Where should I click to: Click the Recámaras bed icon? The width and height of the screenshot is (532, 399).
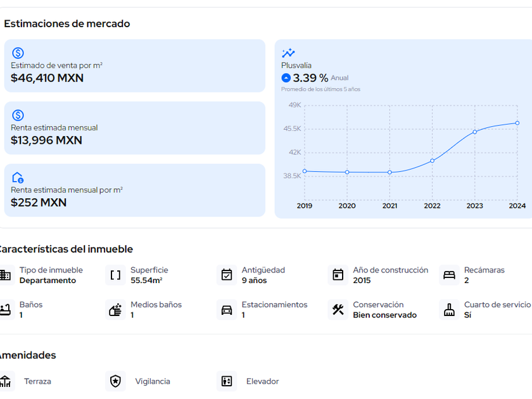click(x=449, y=275)
